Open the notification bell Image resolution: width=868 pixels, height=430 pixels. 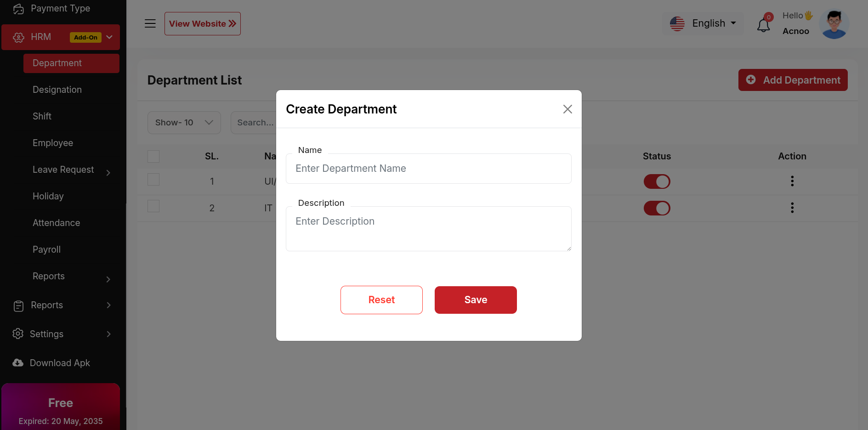pyautogui.click(x=763, y=25)
